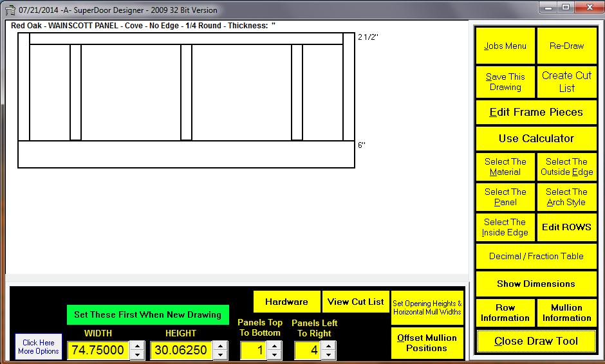Click the 6" bottom rail dimension label

click(362, 145)
